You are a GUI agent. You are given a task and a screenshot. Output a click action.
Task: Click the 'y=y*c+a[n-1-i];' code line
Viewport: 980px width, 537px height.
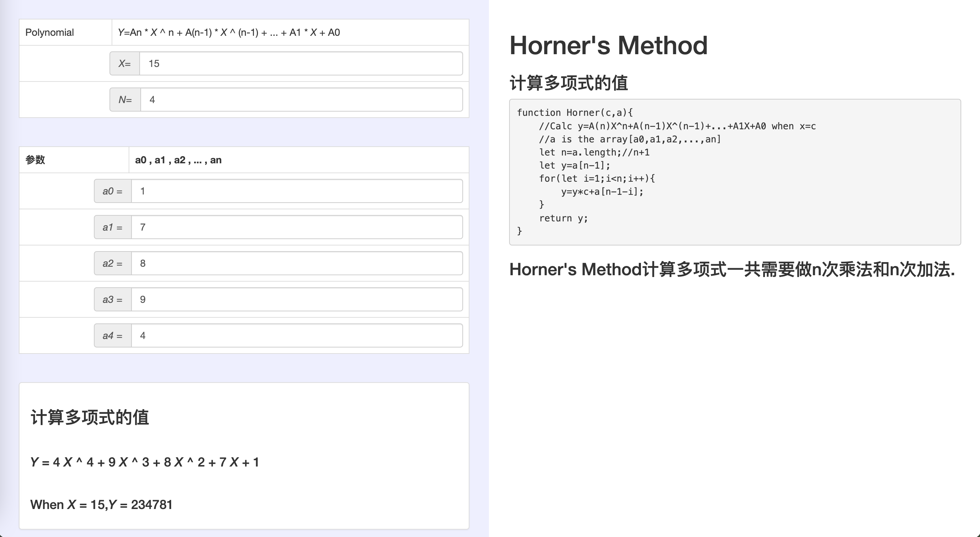coord(602,192)
